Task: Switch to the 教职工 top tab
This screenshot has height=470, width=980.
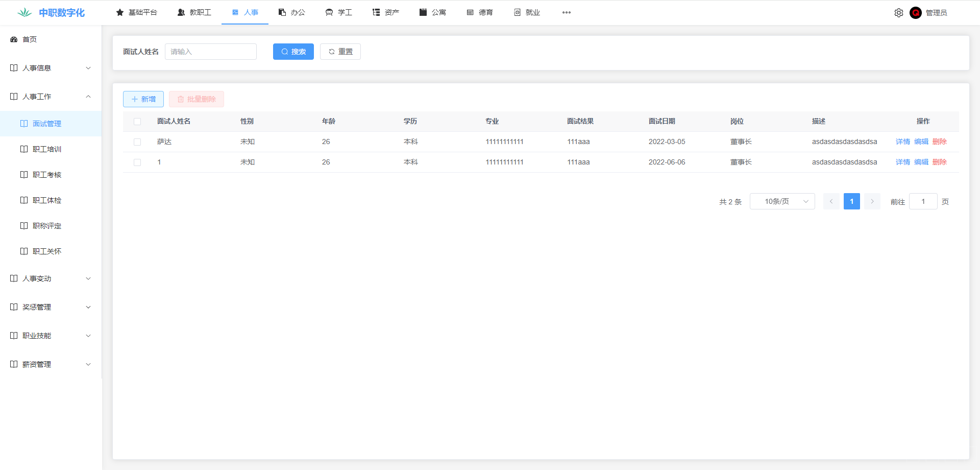Action: [x=194, y=13]
